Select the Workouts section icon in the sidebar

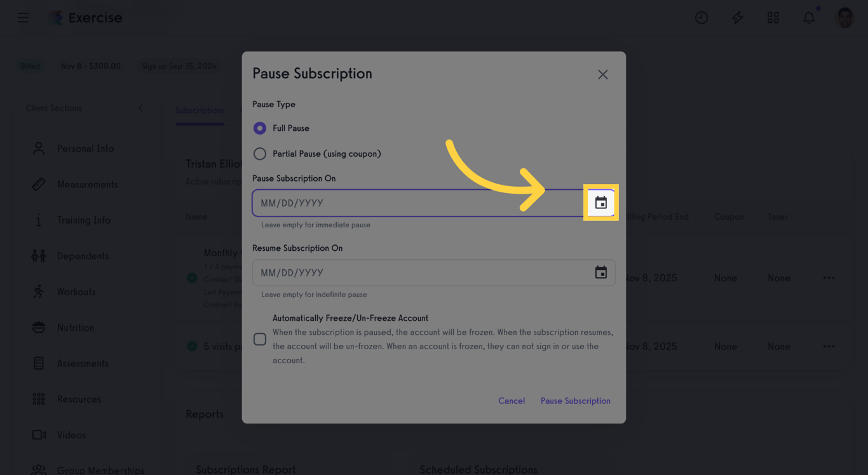coord(38,291)
